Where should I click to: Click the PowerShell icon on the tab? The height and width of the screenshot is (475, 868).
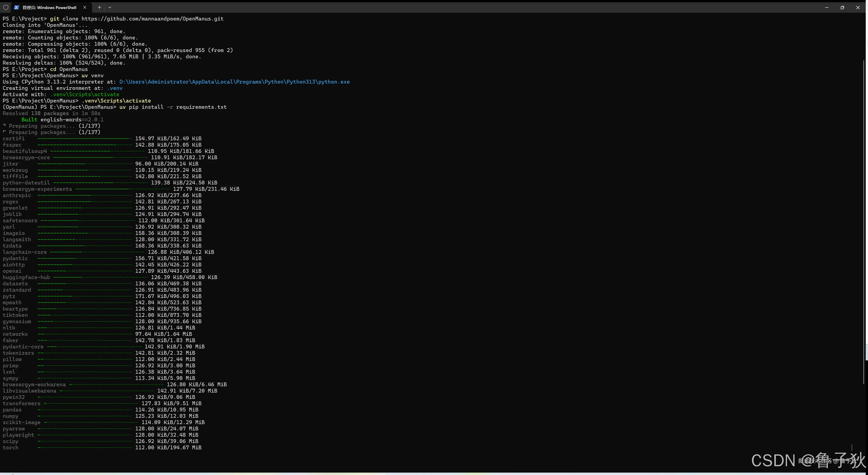pos(16,7)
